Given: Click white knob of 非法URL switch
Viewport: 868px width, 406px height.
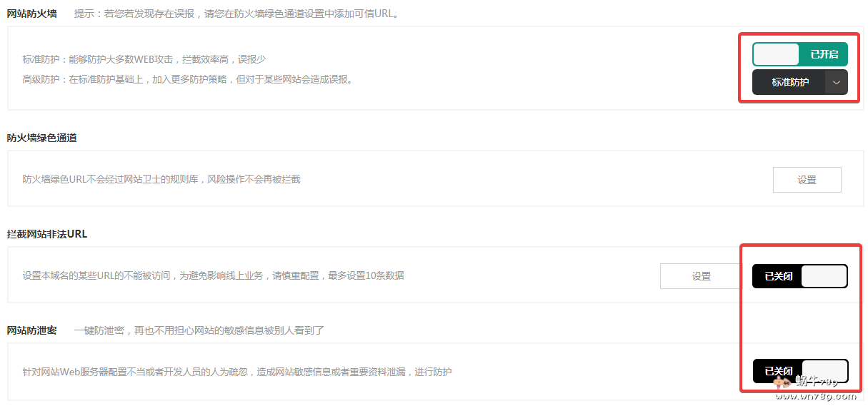Looking at the screenshot, I should [824, 276].
